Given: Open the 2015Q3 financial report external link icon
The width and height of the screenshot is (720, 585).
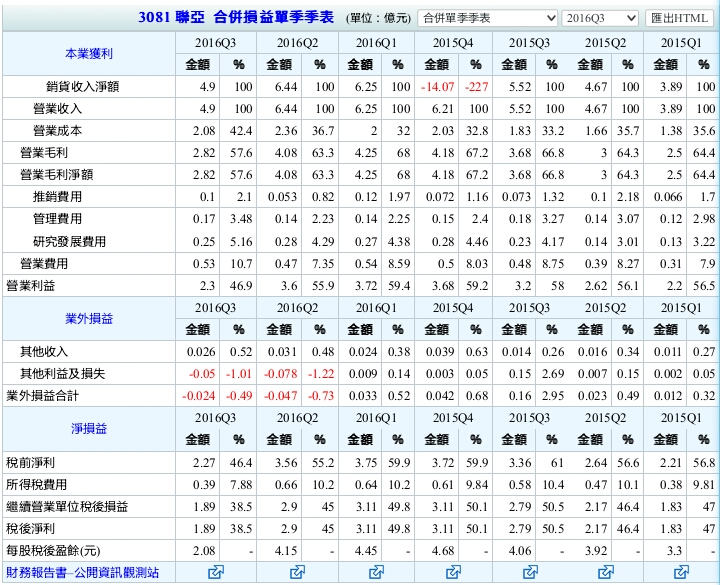Looking at the screenshot, I should [x=530, y=572].
